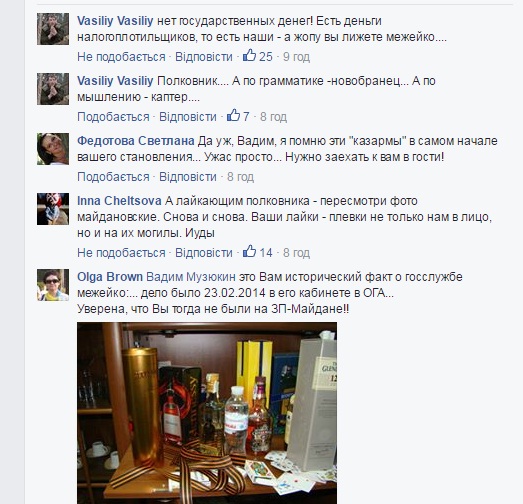Open Vasiliy Vasiliy's avatar on the second comment
This screenshot has height=504, width=523.
[53, 89]
